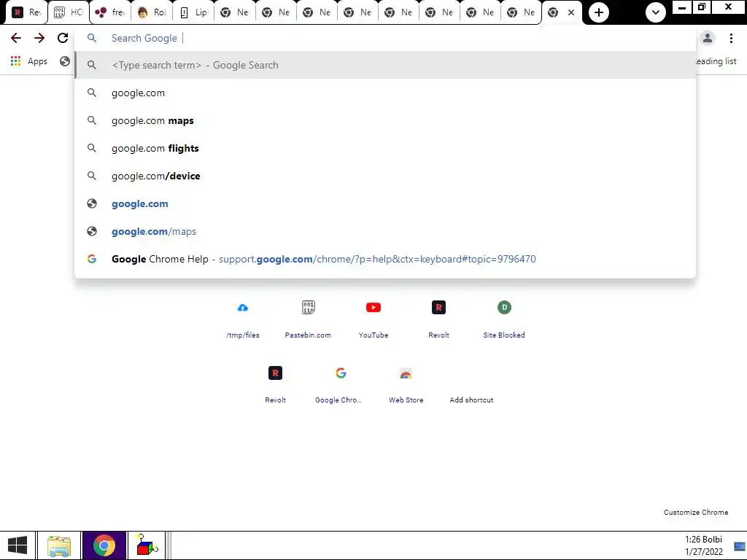Viewport: 747px width, 560px height.
Task: Reload the page with the refresh icon
Action: pos(63,38)
